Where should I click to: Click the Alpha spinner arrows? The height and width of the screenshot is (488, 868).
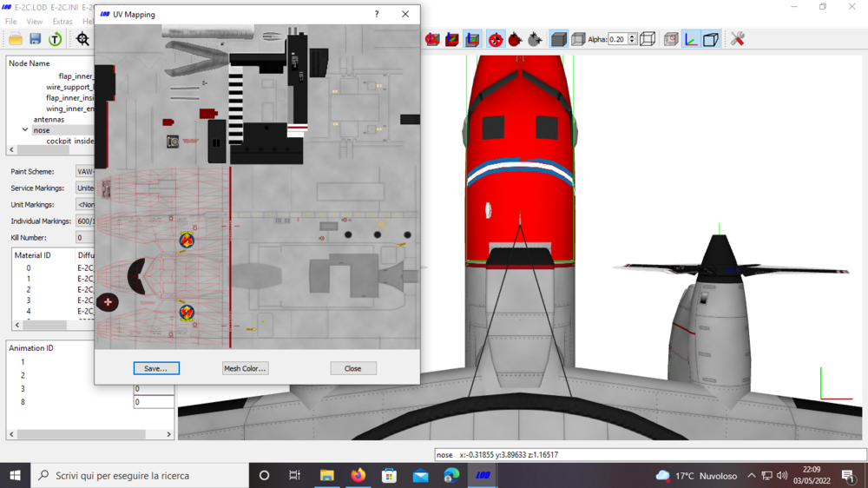[x=633, y=39]
